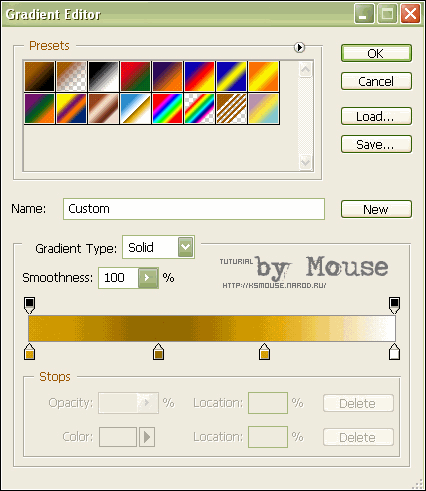Click the gradient bar to add a stop
This screenshot has height=491, width=426.
pos(212,328)
